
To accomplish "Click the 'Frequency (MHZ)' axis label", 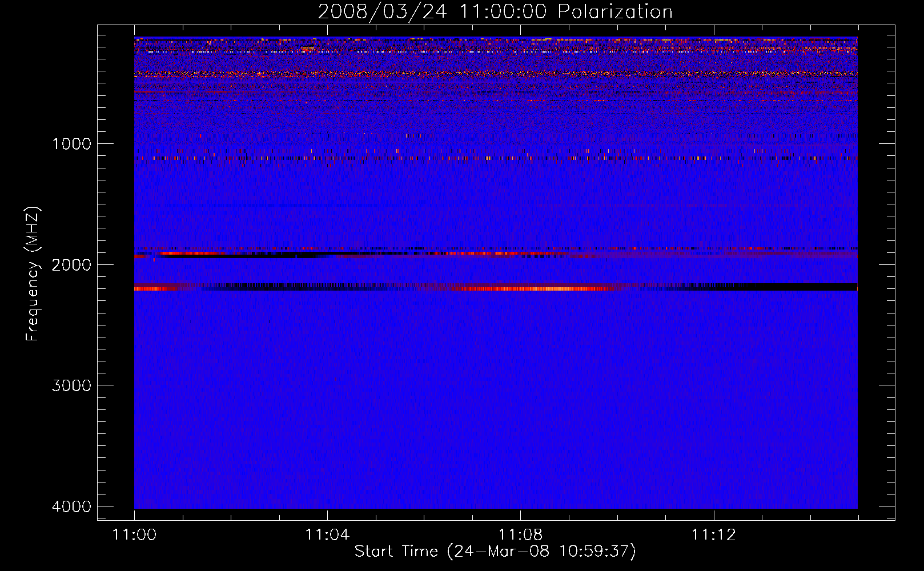I will (33, 274).
